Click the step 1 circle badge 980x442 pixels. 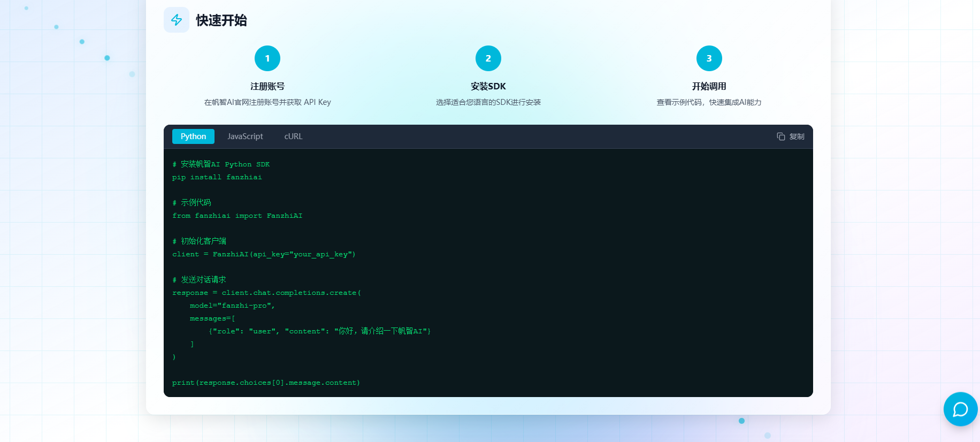point(267,58)
